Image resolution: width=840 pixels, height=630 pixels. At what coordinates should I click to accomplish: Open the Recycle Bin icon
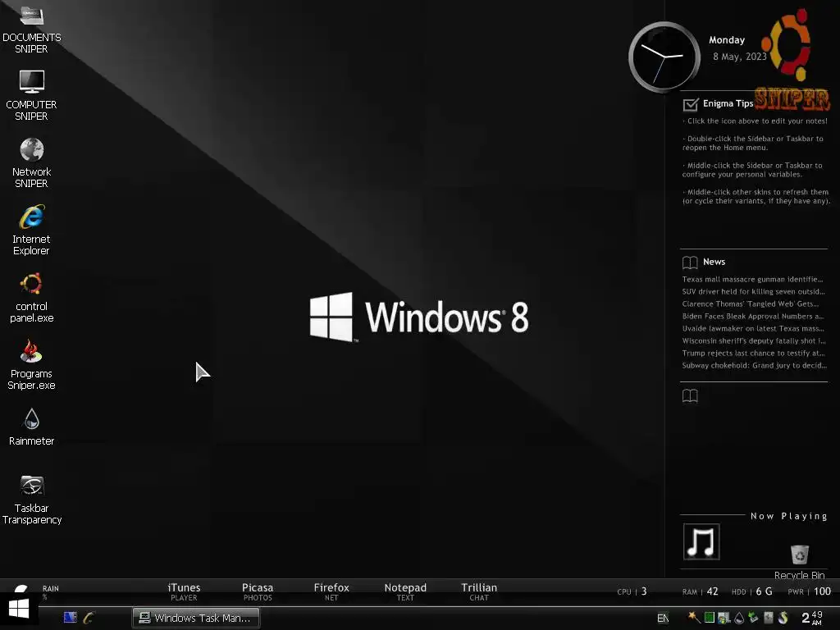point(799,561)
